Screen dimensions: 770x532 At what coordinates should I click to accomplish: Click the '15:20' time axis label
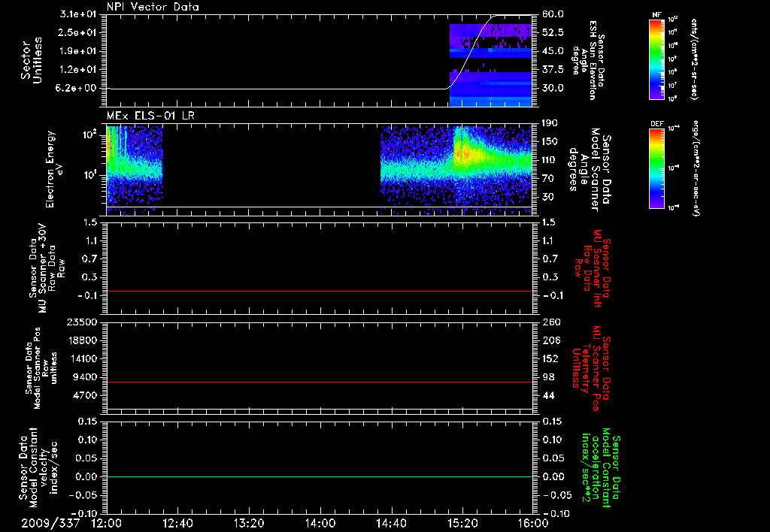(x=462, y=523)
